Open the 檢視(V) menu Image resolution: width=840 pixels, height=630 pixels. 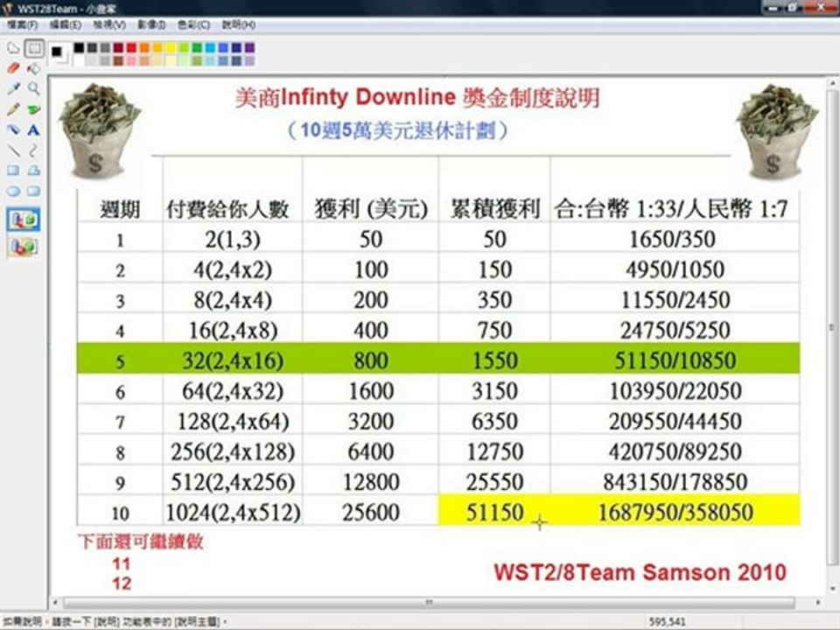coord(109,24)
